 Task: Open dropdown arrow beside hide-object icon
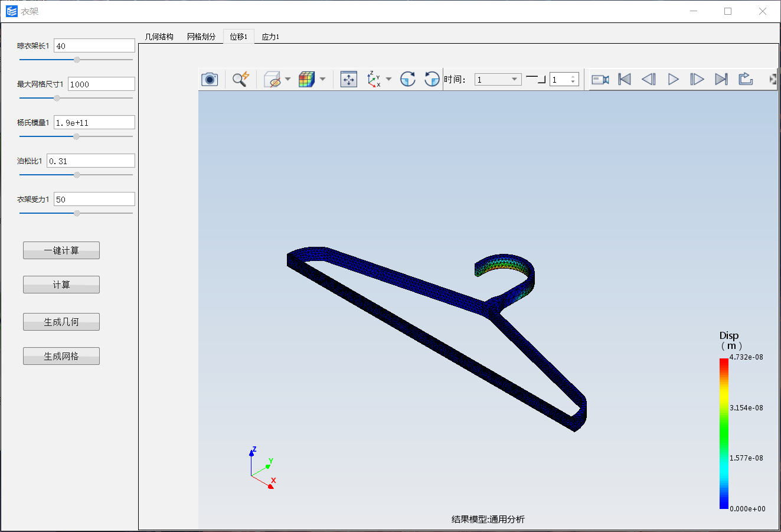[287, 79]
